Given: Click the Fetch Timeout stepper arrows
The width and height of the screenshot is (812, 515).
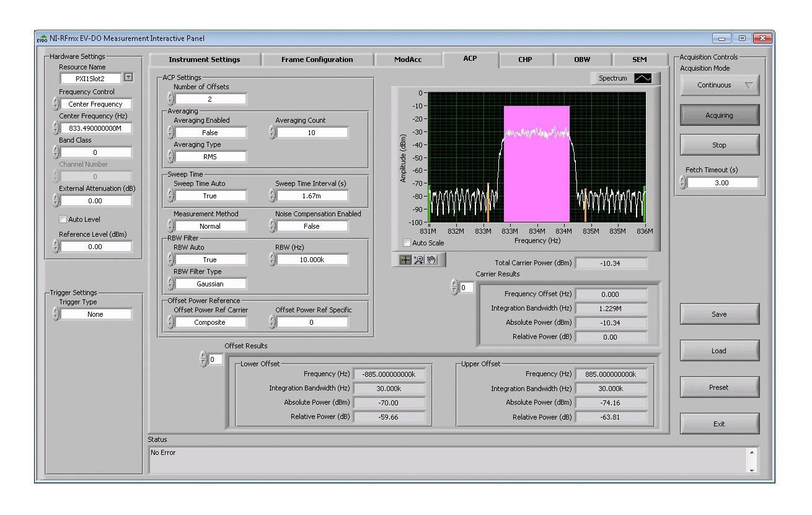Looking at the screenshot, I should tap(683, 183).
